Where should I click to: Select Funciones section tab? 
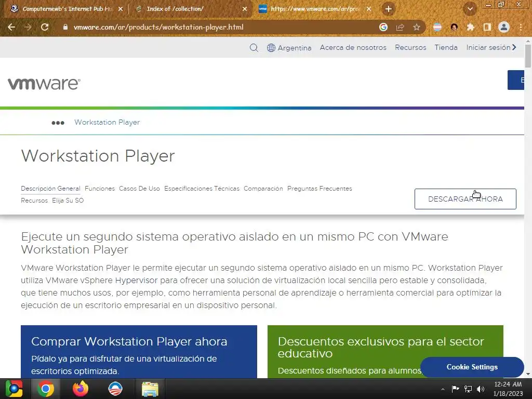tap(100, 188)
